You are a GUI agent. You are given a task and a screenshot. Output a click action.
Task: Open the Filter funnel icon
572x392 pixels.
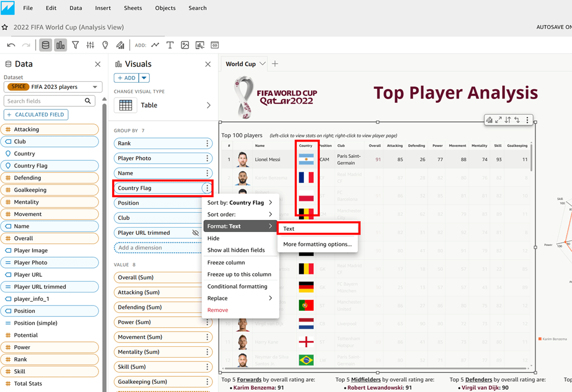76,45
